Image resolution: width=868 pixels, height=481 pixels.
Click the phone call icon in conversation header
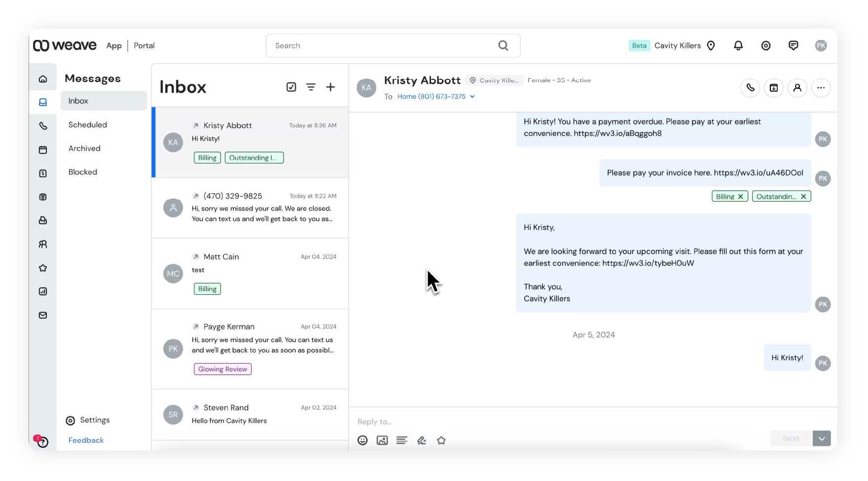coord(750,88)
